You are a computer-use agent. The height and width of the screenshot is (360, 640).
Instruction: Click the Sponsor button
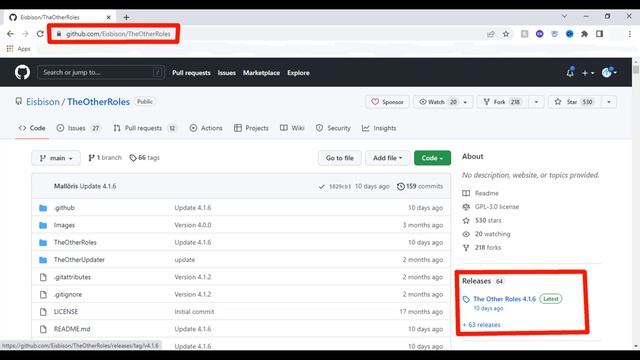point(387,102)
